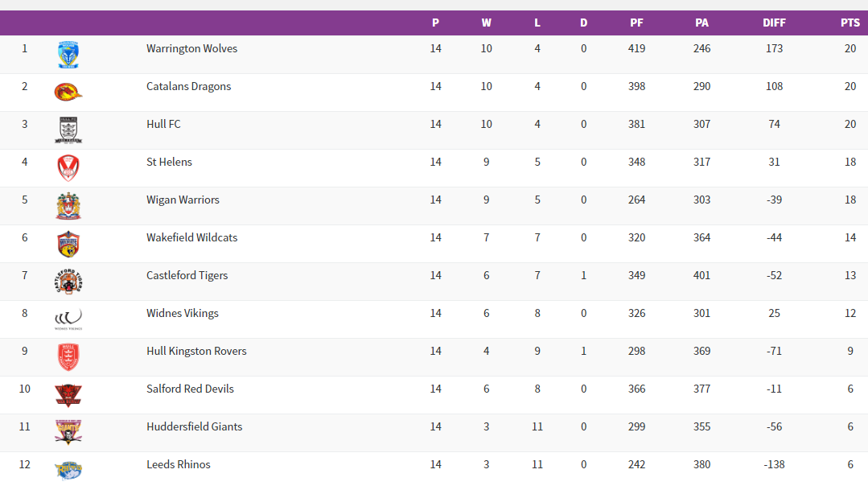The height and width of the screenshot is (490, 868).
Task: Click the Widnes Vikings team logo
Action: click(68, 319)
